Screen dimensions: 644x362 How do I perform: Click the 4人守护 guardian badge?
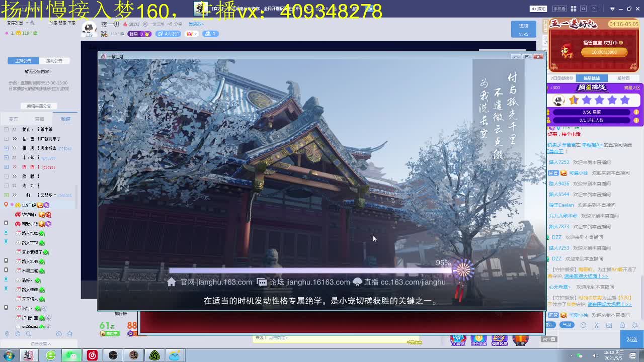click(168, 34)
